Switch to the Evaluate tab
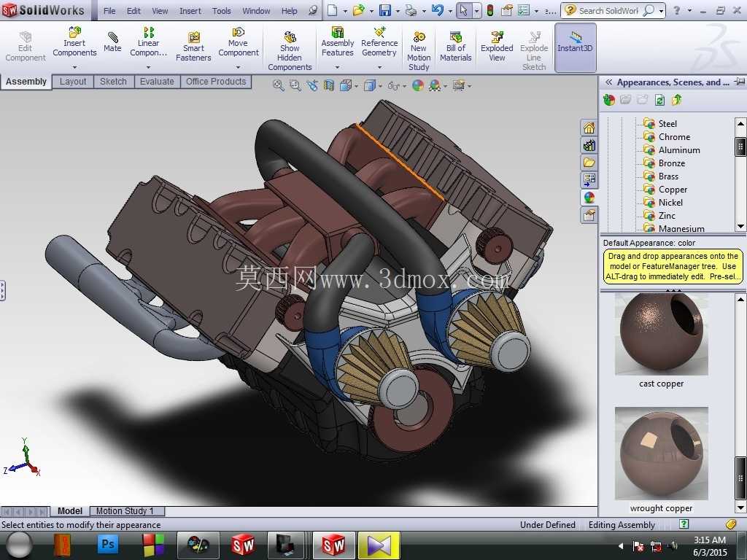The height and width of the screenshot is (560, 747). coord(157,82)
